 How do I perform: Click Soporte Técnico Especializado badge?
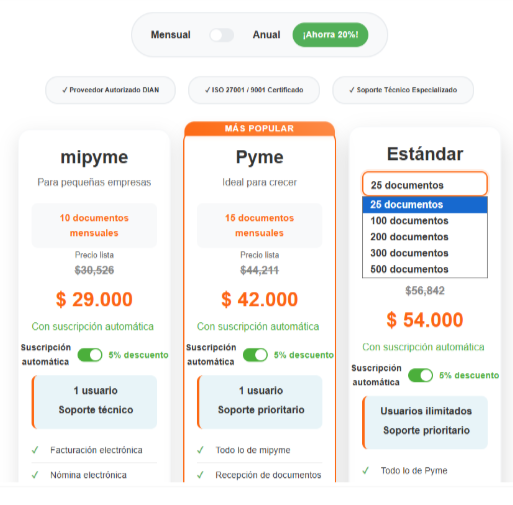[403, 90]
